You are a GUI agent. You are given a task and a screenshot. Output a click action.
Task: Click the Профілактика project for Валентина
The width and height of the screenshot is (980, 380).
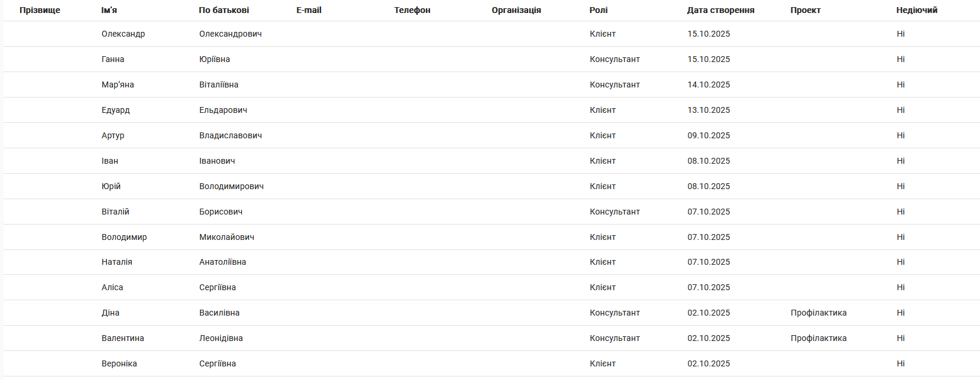point(818,338)
